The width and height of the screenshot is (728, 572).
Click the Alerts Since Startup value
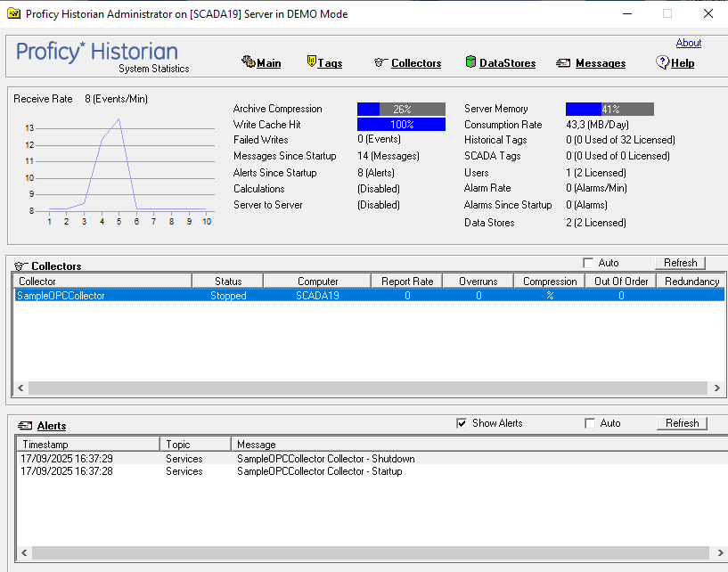[376, 173]
